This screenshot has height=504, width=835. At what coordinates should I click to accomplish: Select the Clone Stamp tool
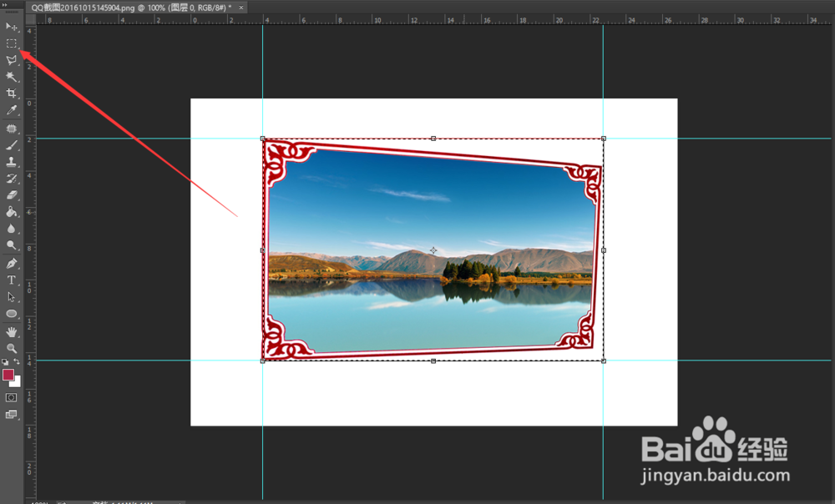11,162
